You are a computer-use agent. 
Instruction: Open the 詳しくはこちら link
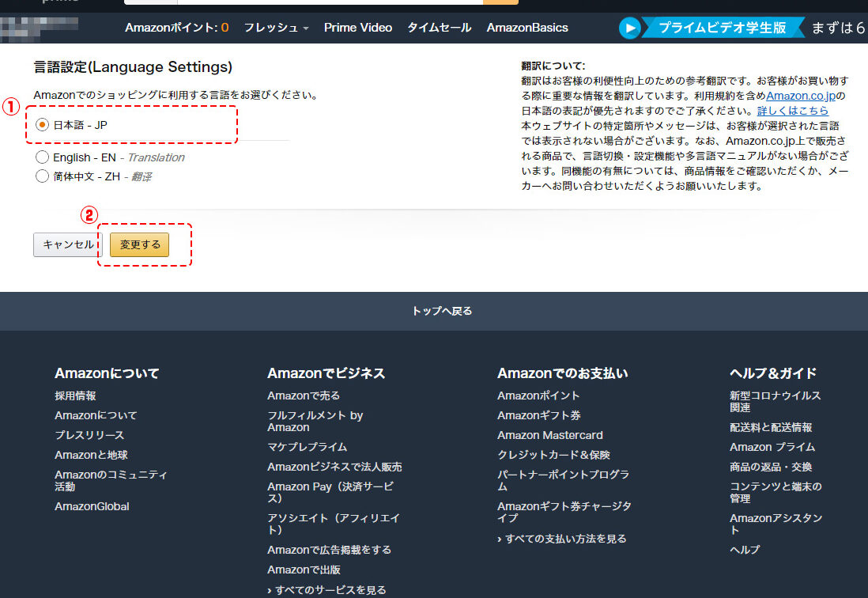pyautogui.click(x=792, y=111)
